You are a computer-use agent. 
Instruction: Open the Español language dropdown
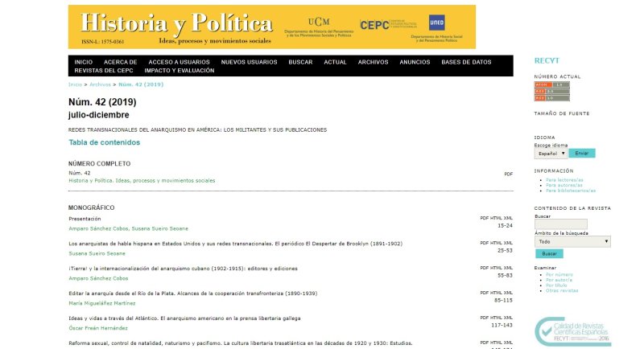point(551,153)
